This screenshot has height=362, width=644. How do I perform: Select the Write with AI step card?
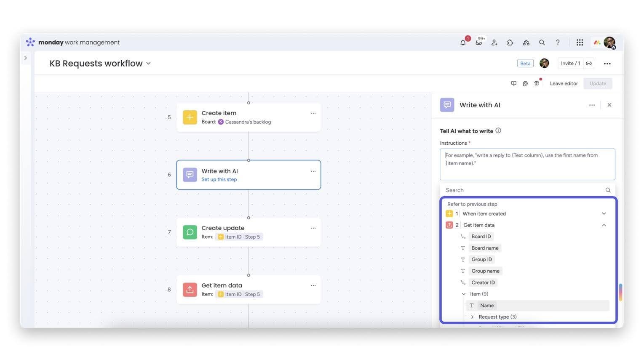[249, 175]
